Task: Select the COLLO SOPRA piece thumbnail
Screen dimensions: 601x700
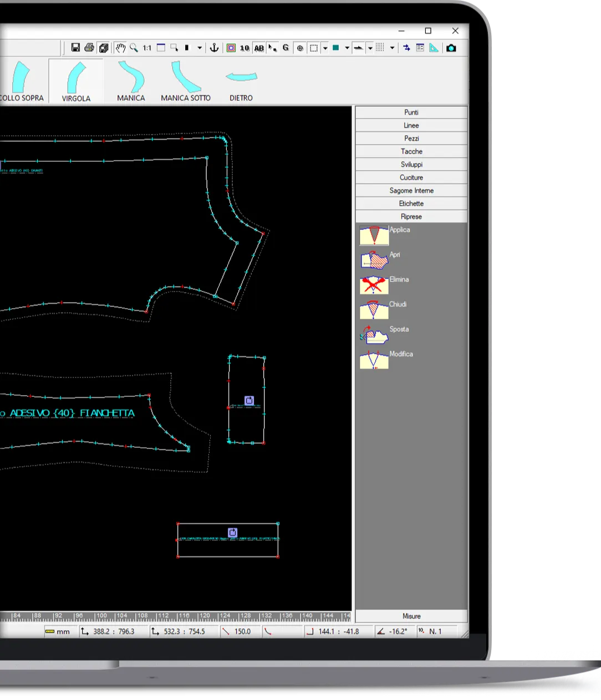Action: 22,81
